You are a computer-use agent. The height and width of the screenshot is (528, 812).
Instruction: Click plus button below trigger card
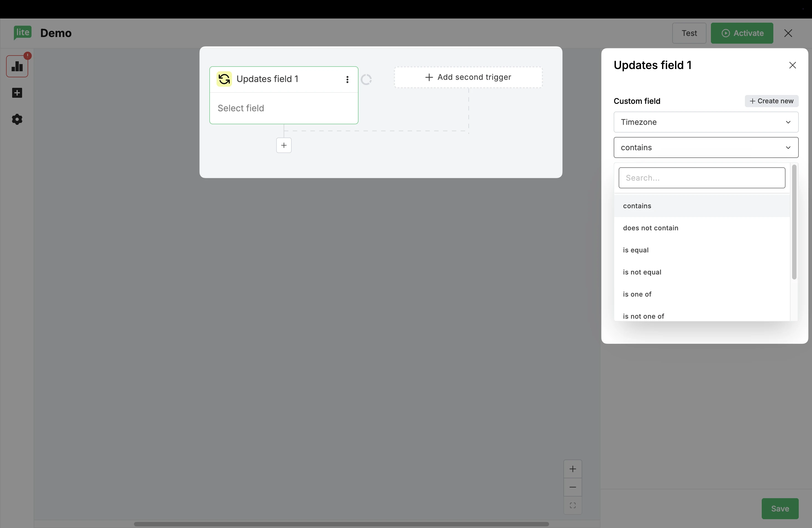pos(284,145)
